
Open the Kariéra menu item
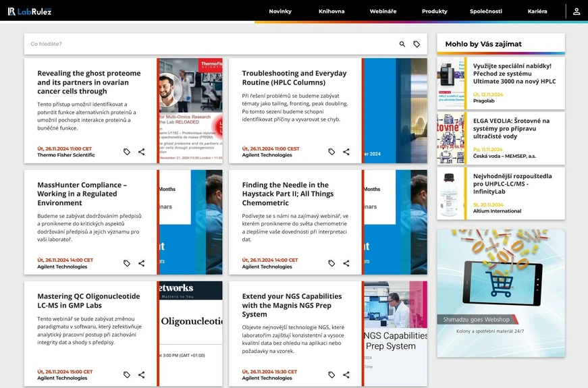tap(537, 11)
